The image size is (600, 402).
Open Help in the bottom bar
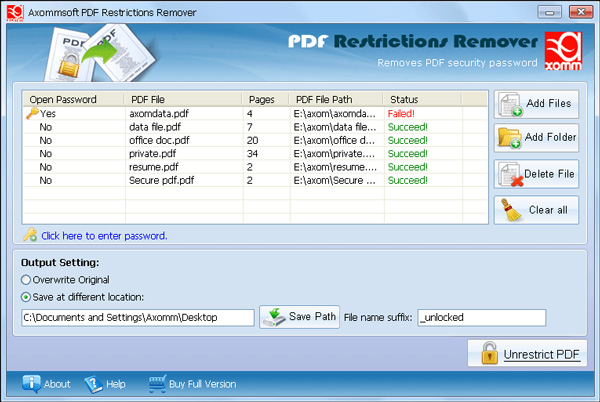click(x=105, y=384)
